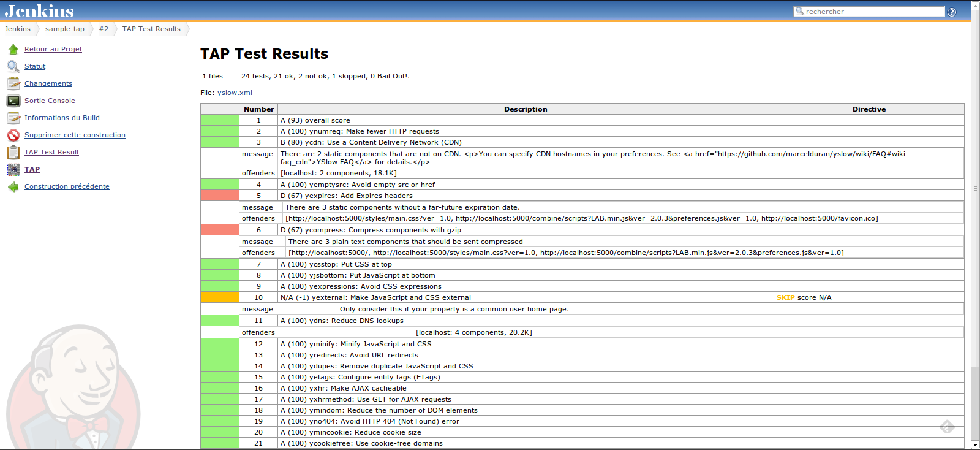Viewport: 980px width, 450px height.
Task: Click 'ycookiefree: Use cookie-free domains' row
Action: pos(582,443)
